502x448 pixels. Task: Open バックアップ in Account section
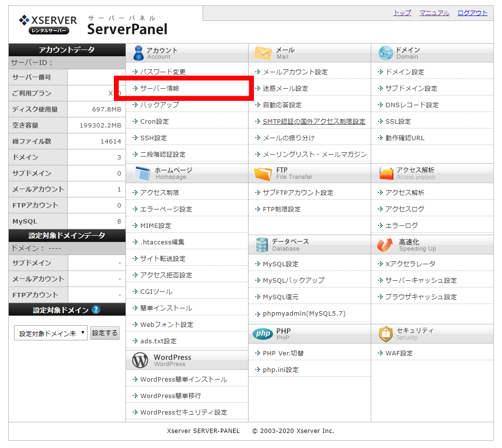[x=159, y=105]
